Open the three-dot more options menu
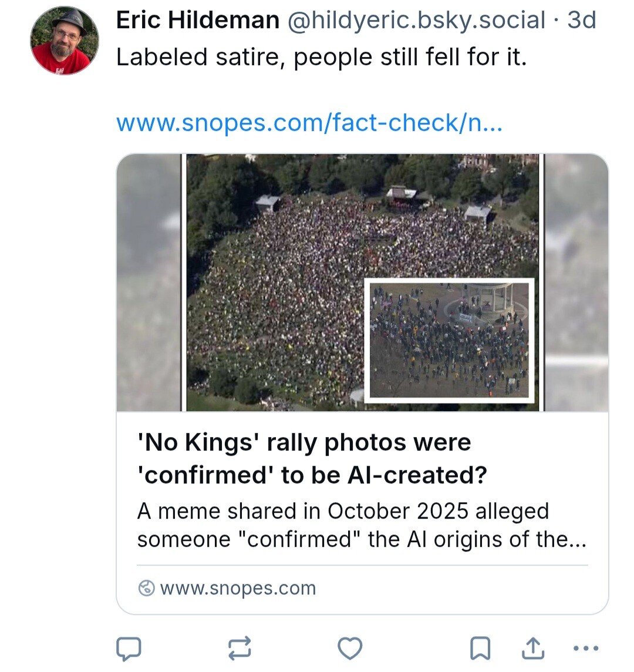 point(585,648)
